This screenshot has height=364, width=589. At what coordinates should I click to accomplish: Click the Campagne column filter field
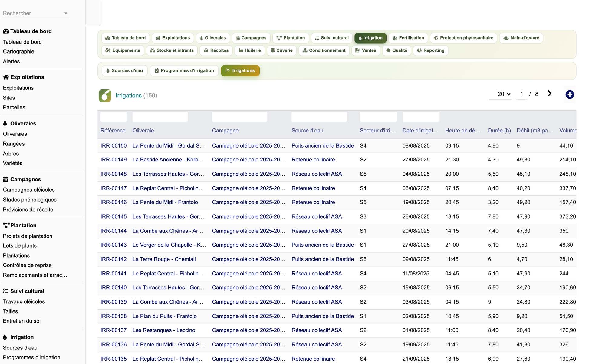coord(239,117)
